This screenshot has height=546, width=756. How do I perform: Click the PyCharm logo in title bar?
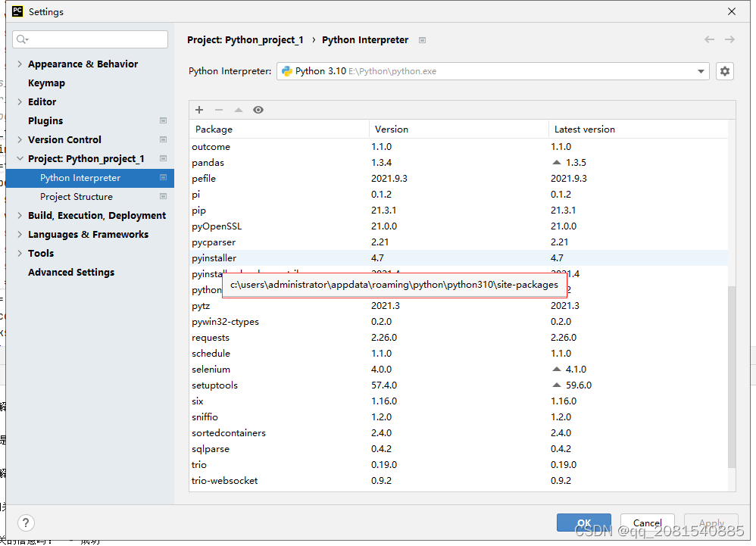17,11
